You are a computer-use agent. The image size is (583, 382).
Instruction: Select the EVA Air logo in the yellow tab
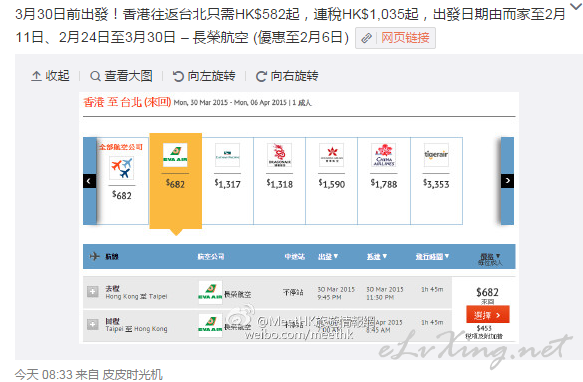click(175, 155)
